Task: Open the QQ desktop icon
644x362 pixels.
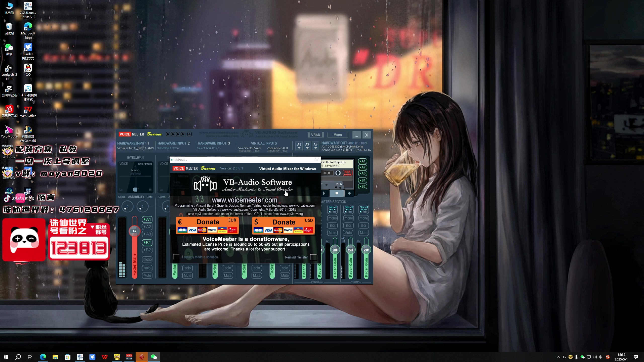Action: (x=28, y=70)
